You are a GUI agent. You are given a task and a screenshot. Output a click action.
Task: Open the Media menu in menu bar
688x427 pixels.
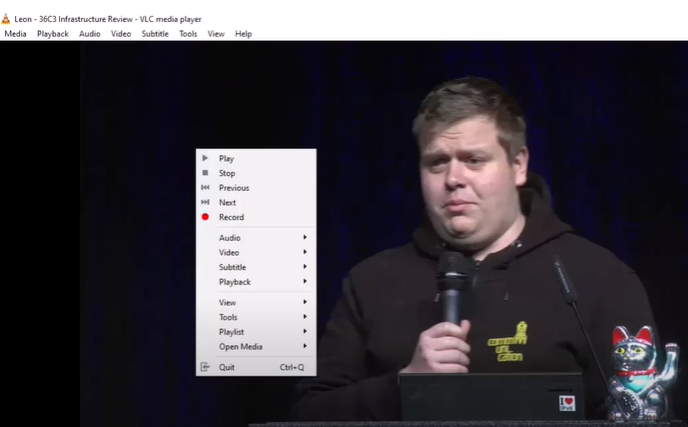15,34
